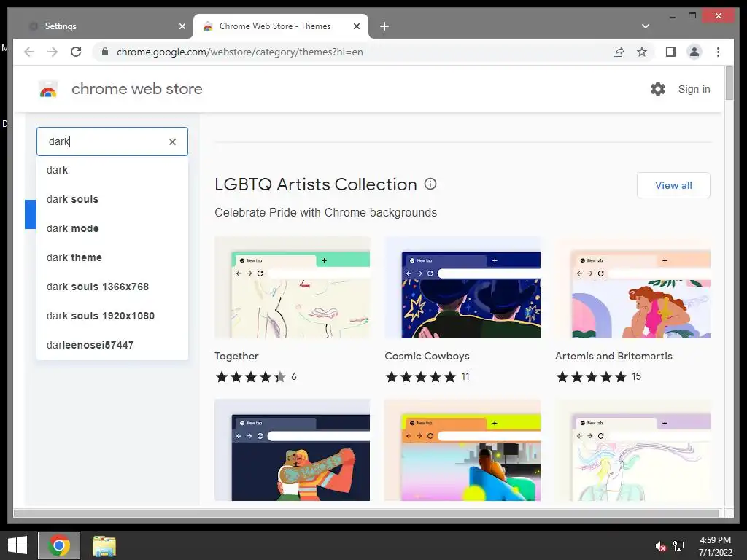
Task: Click the Sign in link
Action: click(x=694, y=89)
